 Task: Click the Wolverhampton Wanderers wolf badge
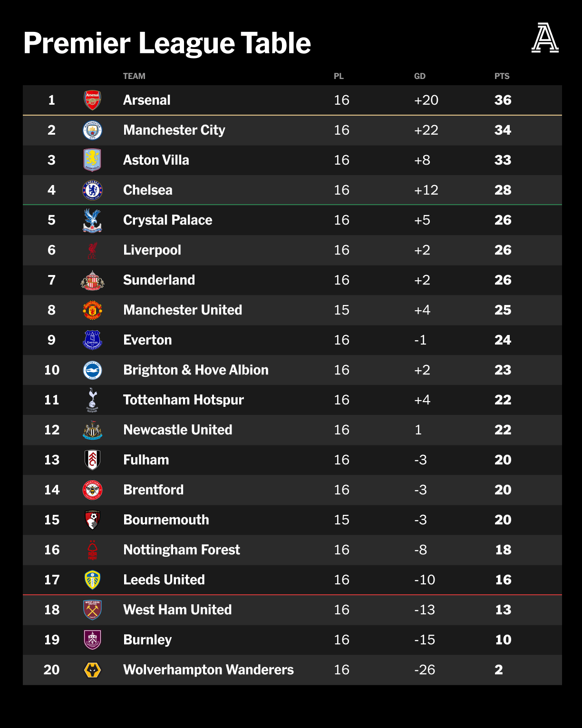click(x=93, y=670)
